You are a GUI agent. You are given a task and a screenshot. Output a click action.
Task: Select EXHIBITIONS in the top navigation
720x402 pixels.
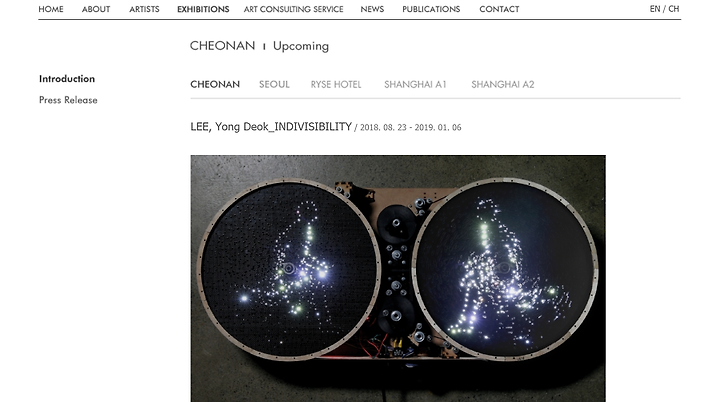point(203,9)
